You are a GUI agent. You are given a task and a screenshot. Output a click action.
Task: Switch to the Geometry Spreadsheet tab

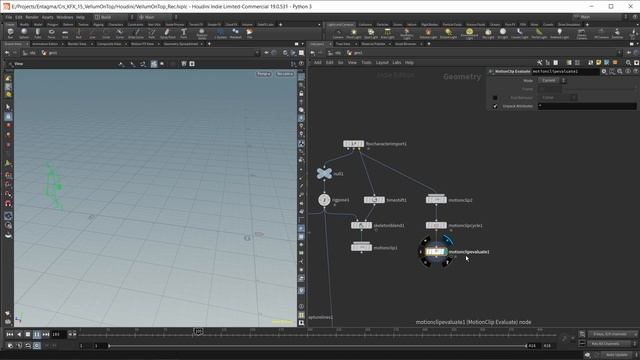(181, 44)
